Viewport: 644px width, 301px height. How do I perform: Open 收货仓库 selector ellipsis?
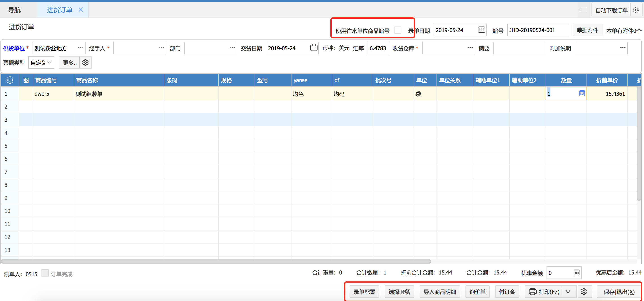[x=470, y=48]
